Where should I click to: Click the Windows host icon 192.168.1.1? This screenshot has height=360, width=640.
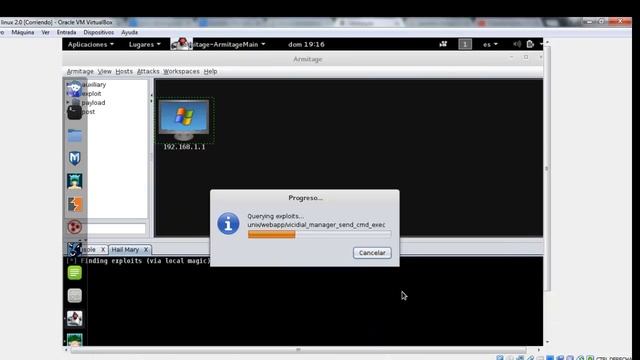tap(184, 121)
